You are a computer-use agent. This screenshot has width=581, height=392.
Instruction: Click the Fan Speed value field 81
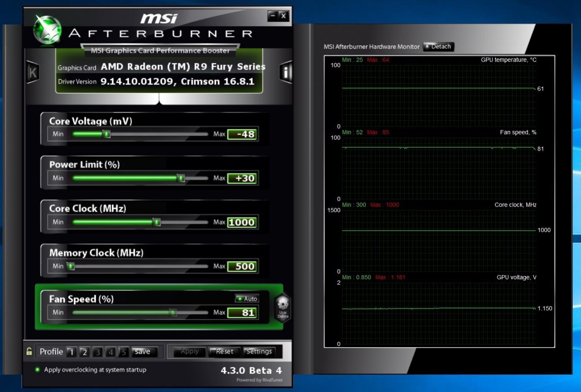click(242, 312)
